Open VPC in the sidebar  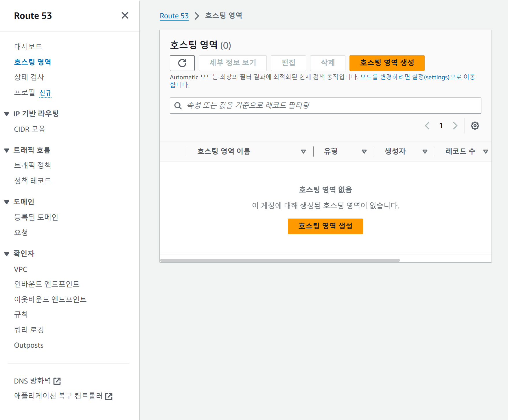click(x=21, y=269)
